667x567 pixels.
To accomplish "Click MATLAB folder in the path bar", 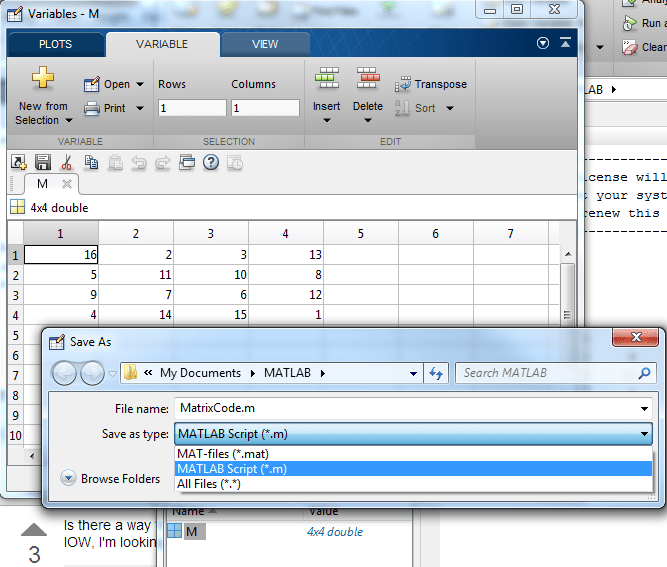I will click(288, 373).
